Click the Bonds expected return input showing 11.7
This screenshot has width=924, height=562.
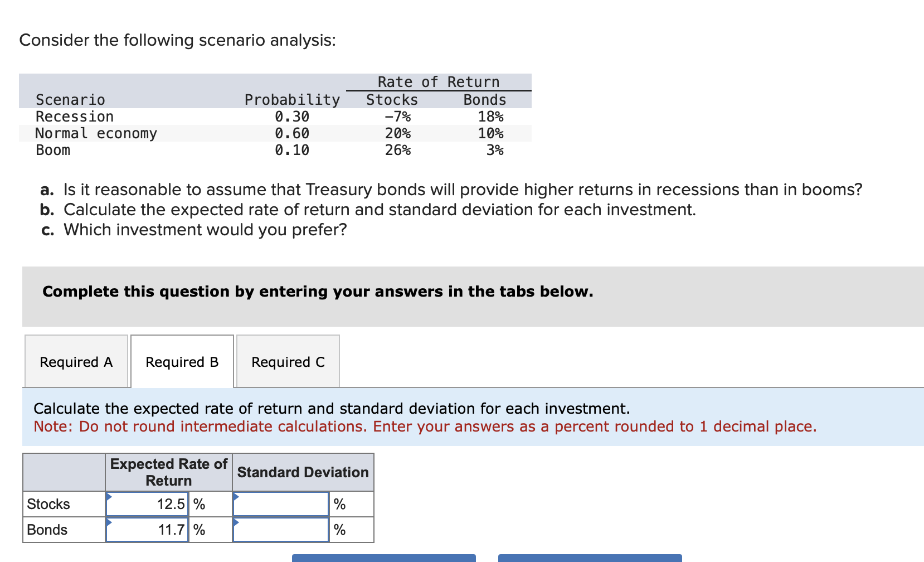(148, 530)
